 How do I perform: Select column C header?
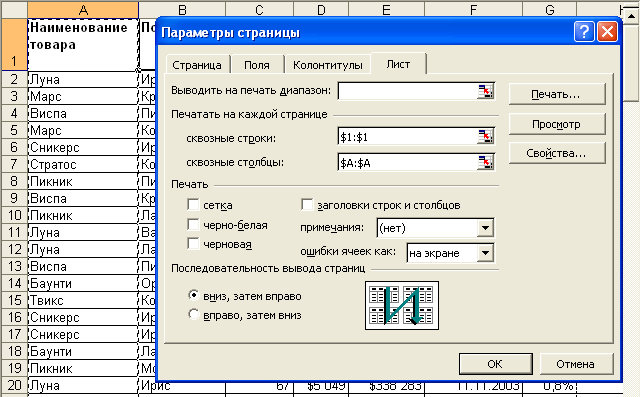point(259,10)
